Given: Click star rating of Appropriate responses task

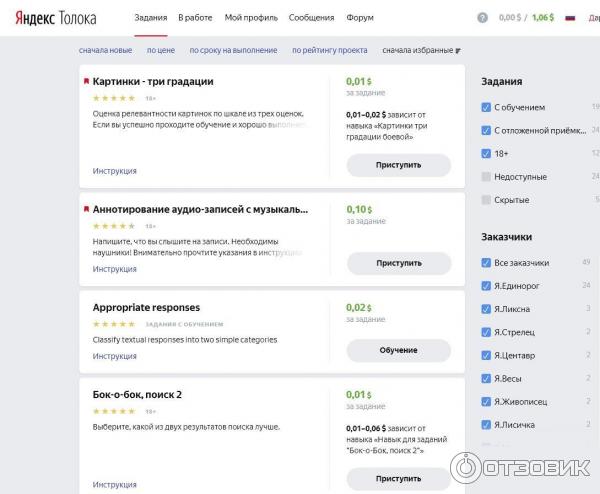Looking at the screenshot, I should click(113, 324).
